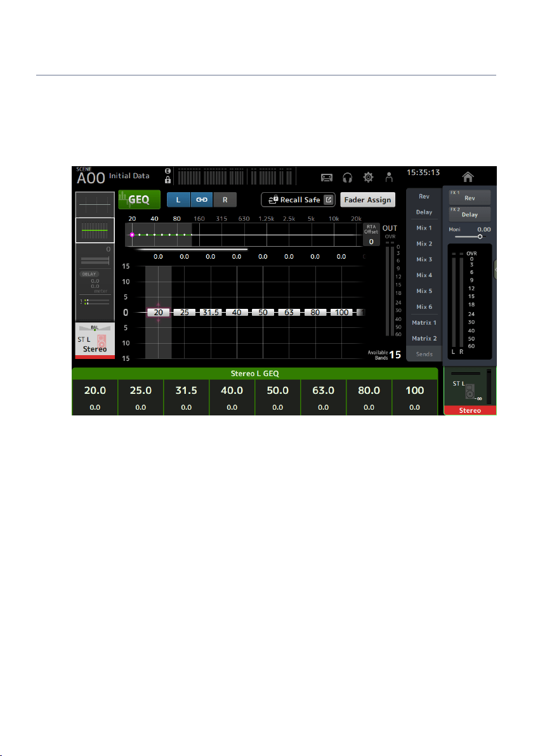This screenshot has height=756, width=533.
Task: Open the setup gear icon
Action: pyautogui.click(x=368, y=177)
